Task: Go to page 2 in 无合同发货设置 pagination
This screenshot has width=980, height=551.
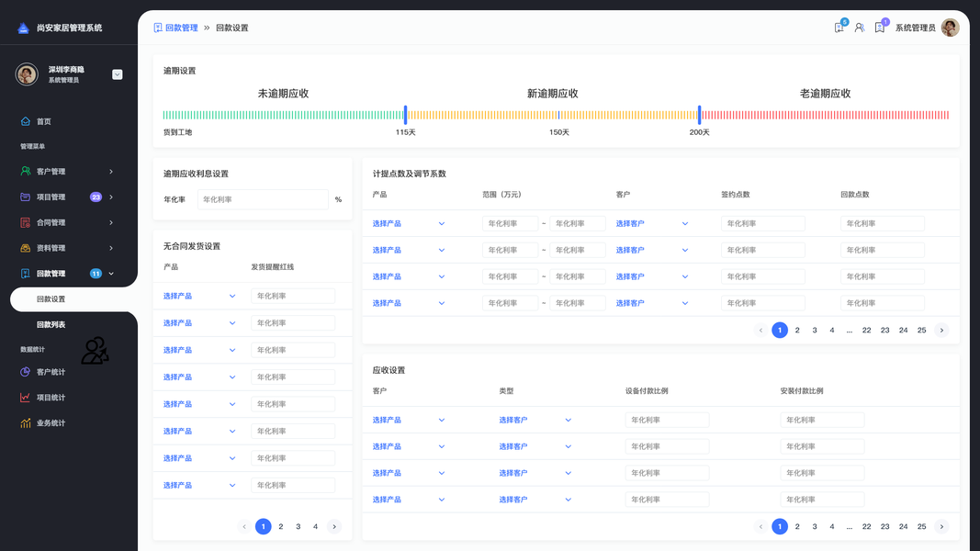Action: pos(281,526)
